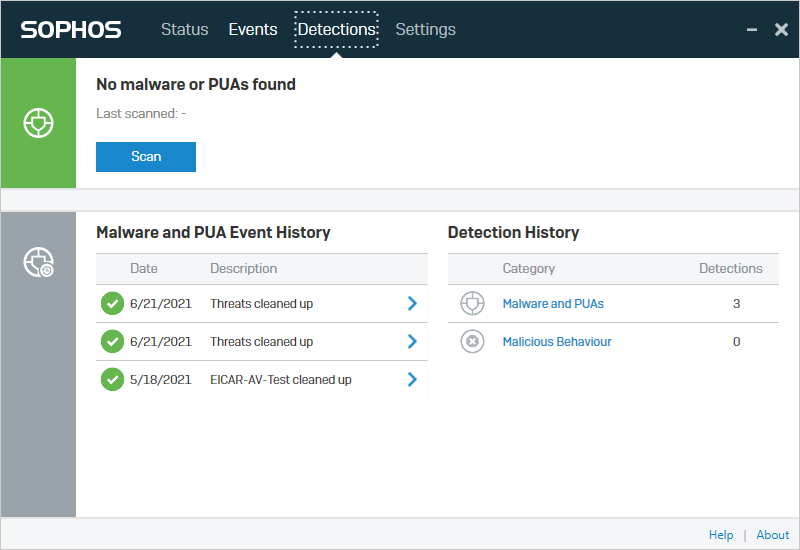The width and height of the screenshot is (800, 550).
Task: Click the green shield scan status icon
Action: [x=38, y=123]
